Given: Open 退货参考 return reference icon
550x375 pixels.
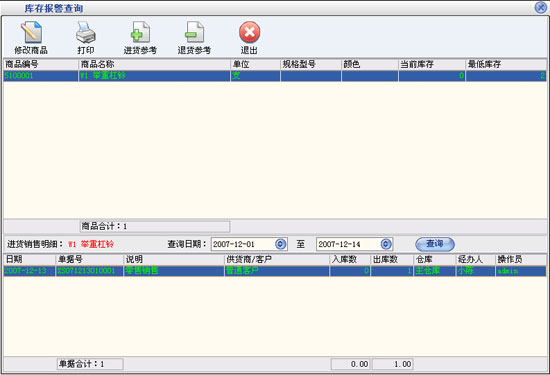Looking at the screenshot, I should [194, 32].
